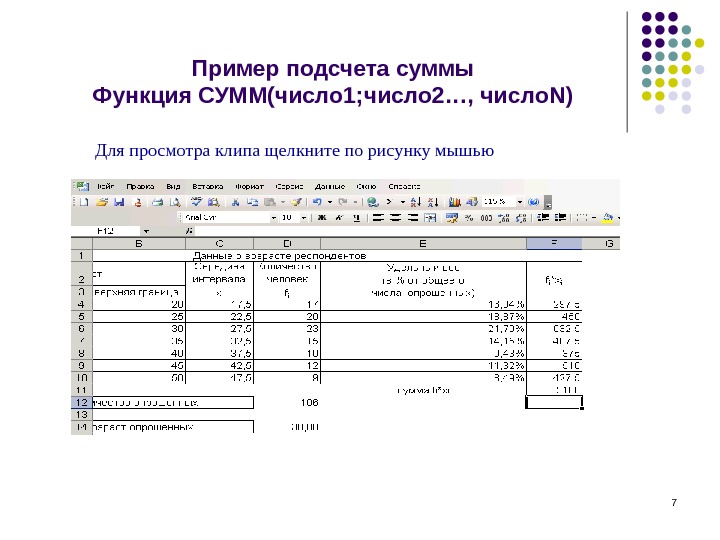Click the Decrease Indent icon
The image size is (720, 540).
543,218
